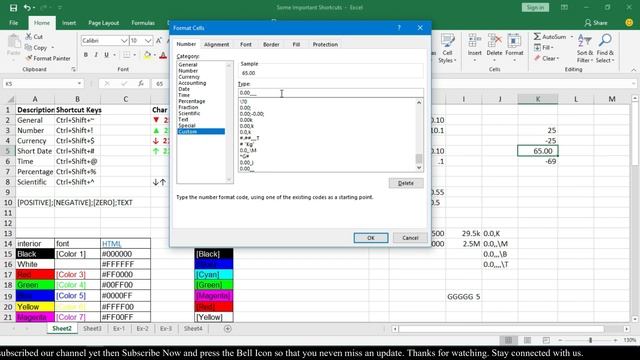Open the font name Calibri dropdown
The height and width of the screenshot is (360, 640).
[124, 40]
